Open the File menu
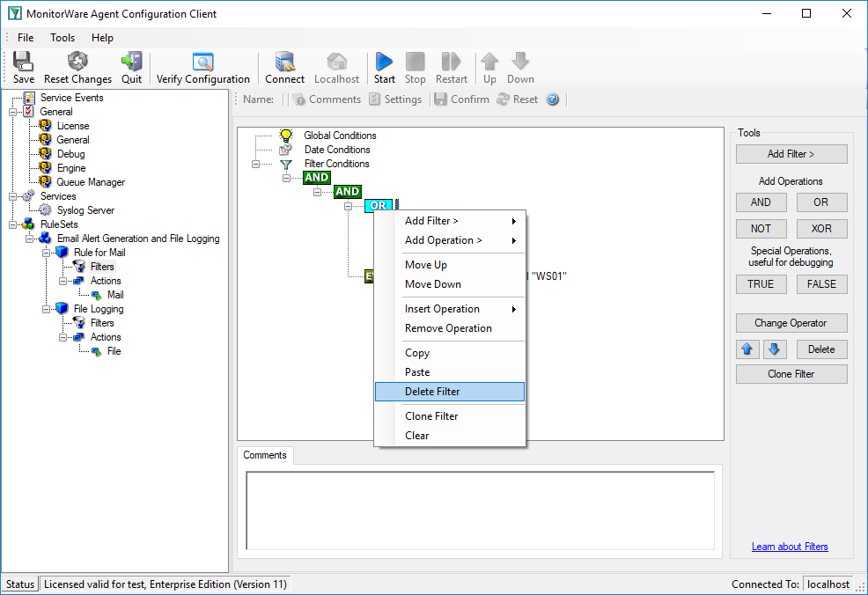868x595 pixels. click(26, 38)
